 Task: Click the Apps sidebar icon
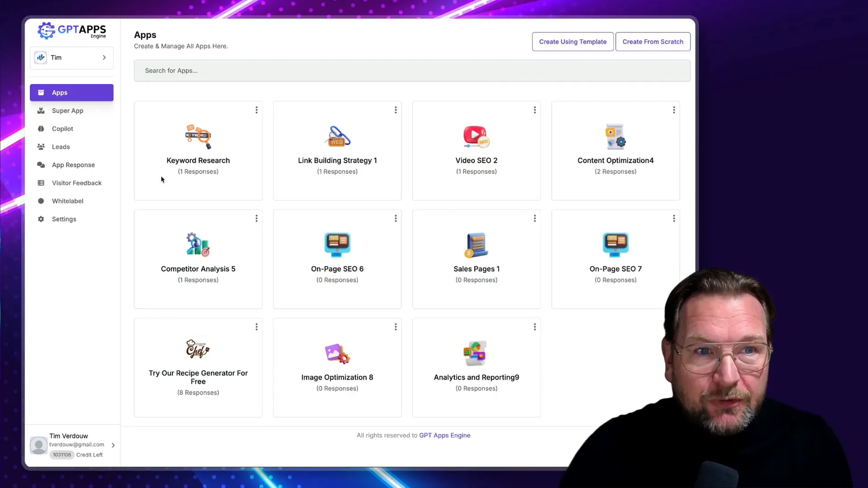pos(41,93)
